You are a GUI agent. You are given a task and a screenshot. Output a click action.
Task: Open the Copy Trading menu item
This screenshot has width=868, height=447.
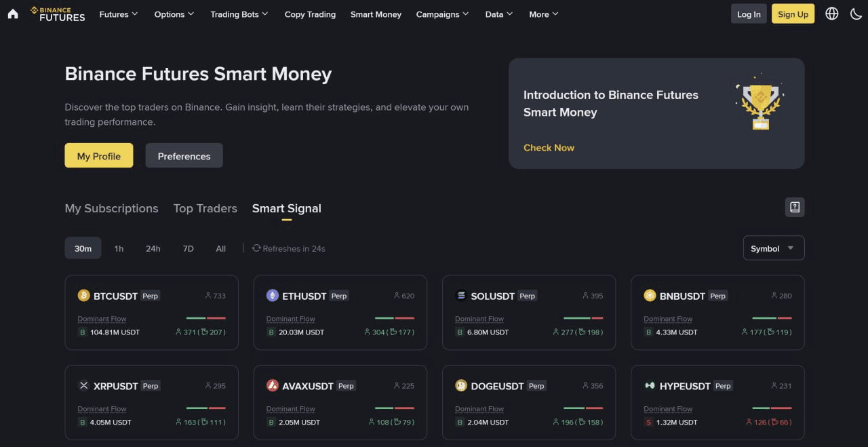pyautogui.click(x=310, y=14)
